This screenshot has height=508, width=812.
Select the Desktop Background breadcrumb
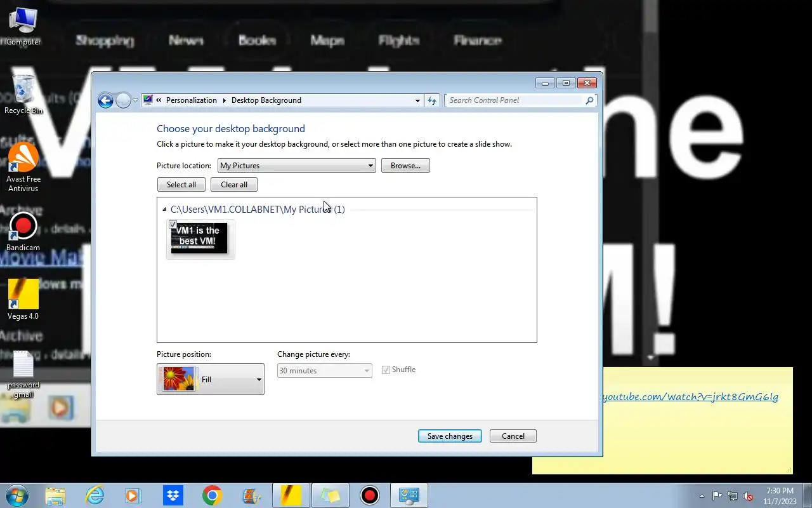(266, 100)
